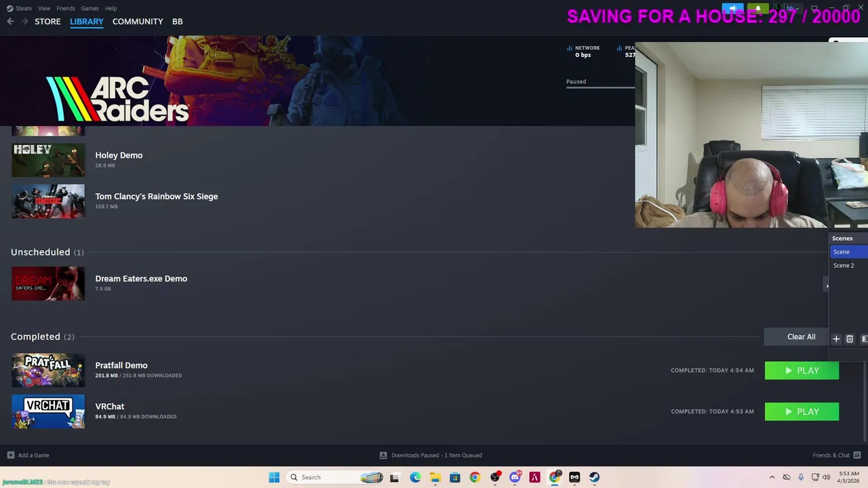
Task: Click Tom Clancy's Rainbow Six Siege title
Action: pyautogui.click(x=157, y=197)
